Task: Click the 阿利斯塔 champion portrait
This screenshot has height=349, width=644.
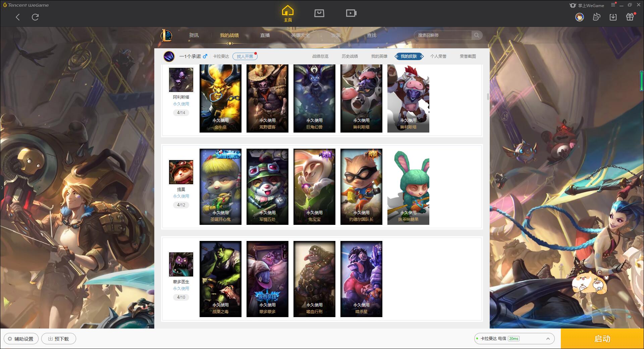Action: pyautogui.click(x=181, y=80)
